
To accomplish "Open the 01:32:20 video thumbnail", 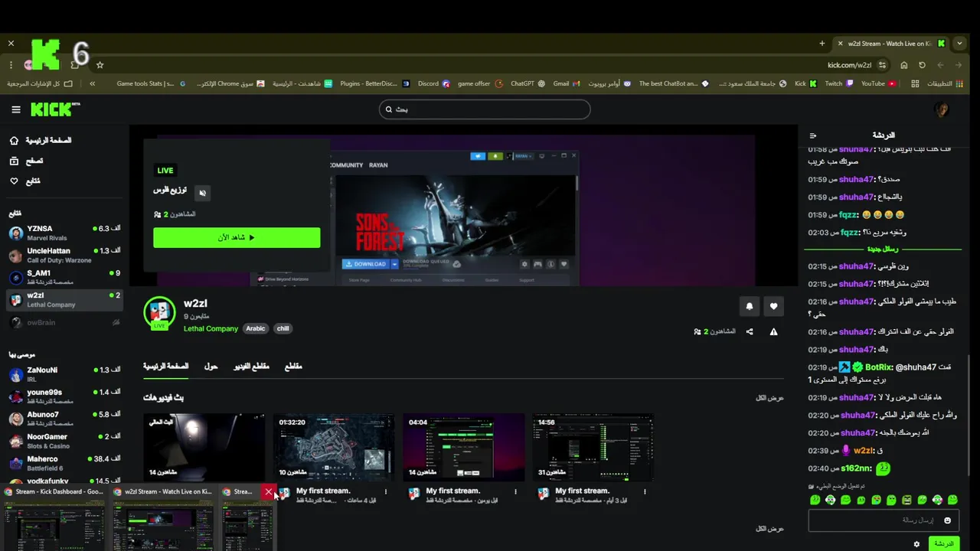I will click(x=334, y=447).
